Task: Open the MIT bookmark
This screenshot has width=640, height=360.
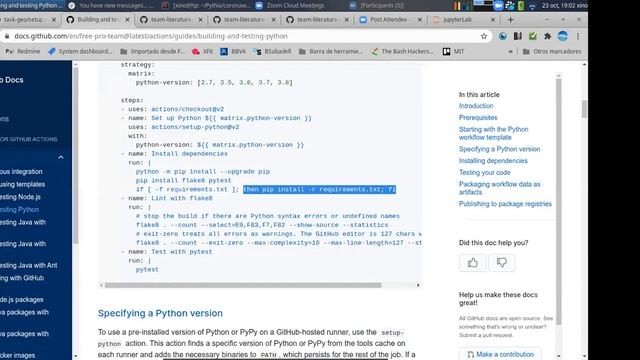Action: (x=453, y=51)
